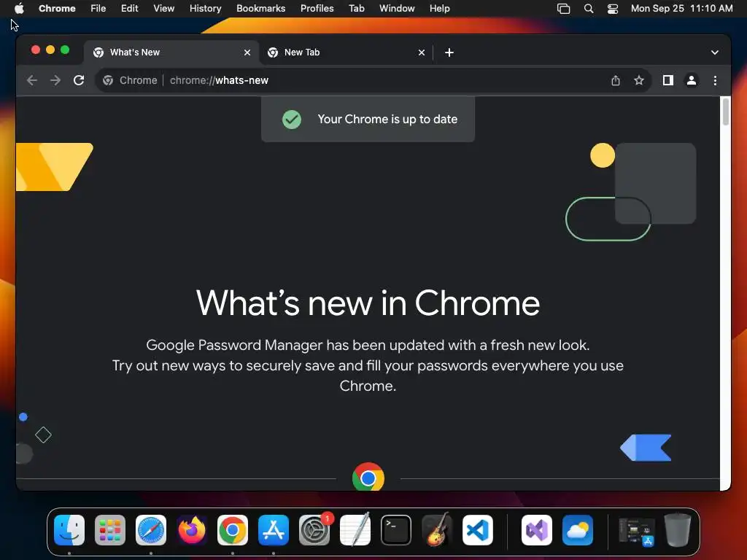The width and height of the screenshot is (747, 560).
Task: Launch Firefox from the Dock
Action: coord(192,530)
